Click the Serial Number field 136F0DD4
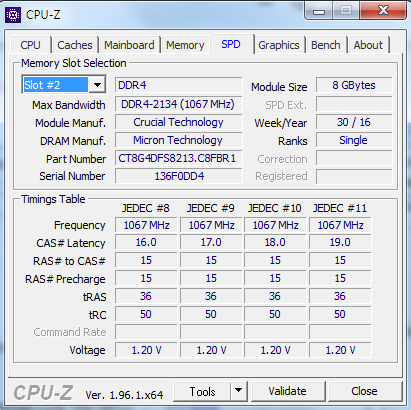411x410 pixels. (x=178, y=176)
